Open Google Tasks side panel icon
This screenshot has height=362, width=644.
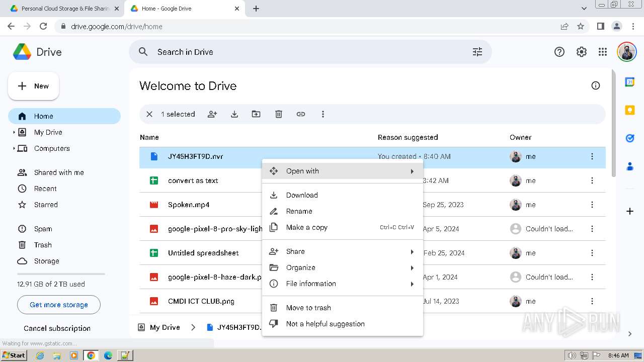click(x=630, y=138)
